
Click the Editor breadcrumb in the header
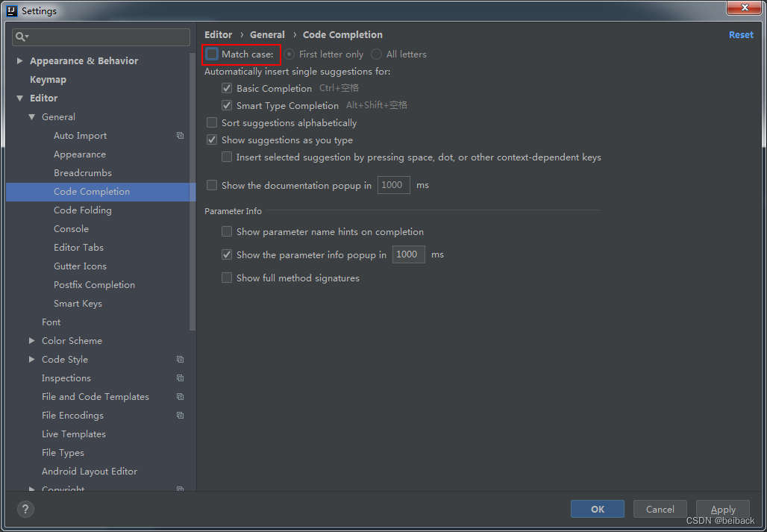(x=218, y=35)
